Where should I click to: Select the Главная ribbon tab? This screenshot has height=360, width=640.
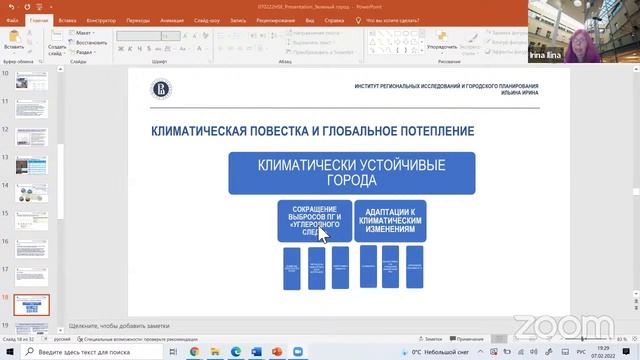39,20
